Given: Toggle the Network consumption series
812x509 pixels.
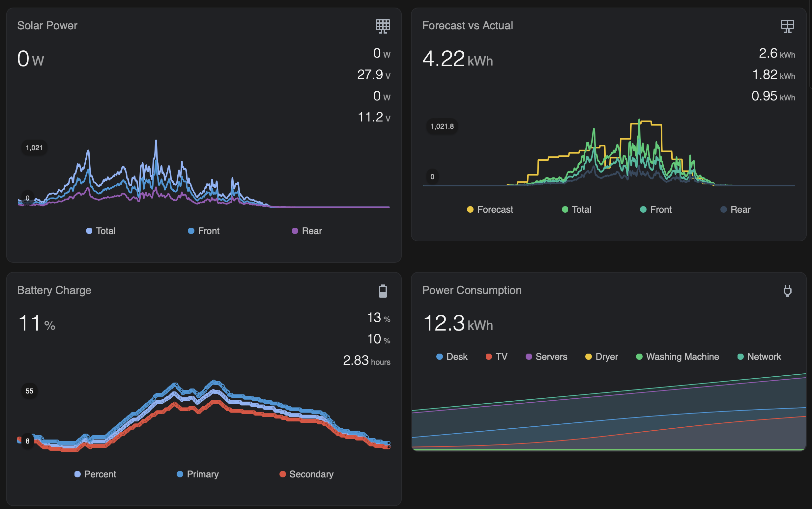Looking at the screenshot, I should [x=759, y=357].
